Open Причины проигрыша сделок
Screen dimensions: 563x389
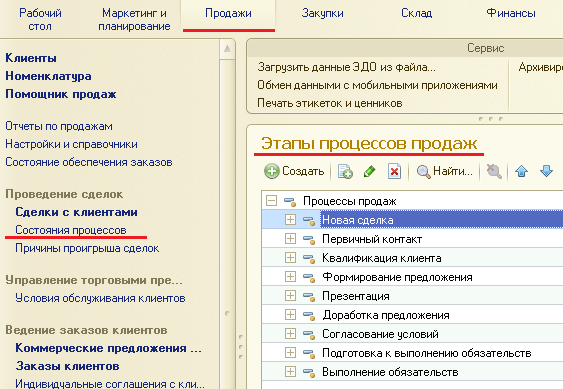(87, 248)
